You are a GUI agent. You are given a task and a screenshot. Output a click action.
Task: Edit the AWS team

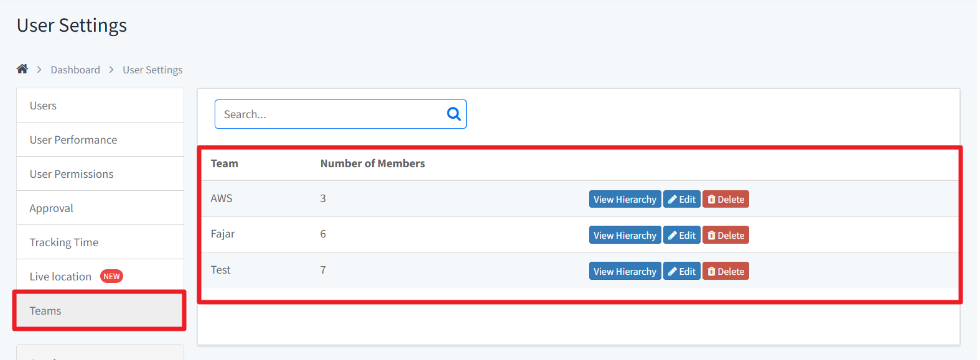pyautogui.click(x=682, y=199)
